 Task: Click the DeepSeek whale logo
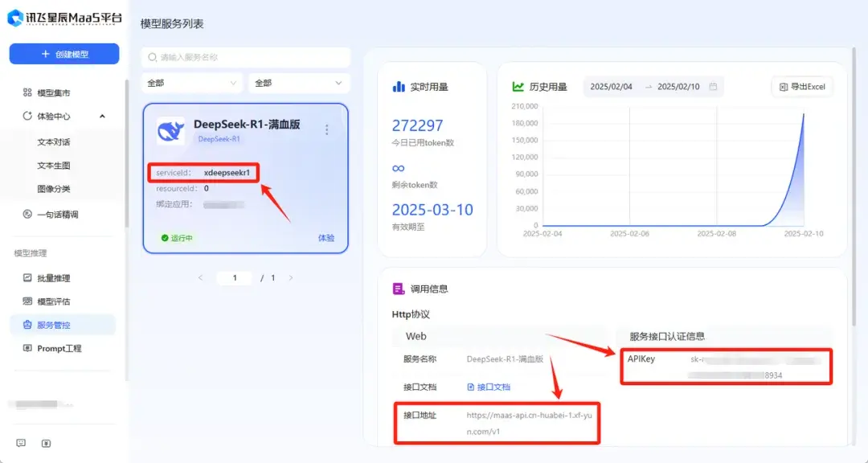[x=171, y=131]
